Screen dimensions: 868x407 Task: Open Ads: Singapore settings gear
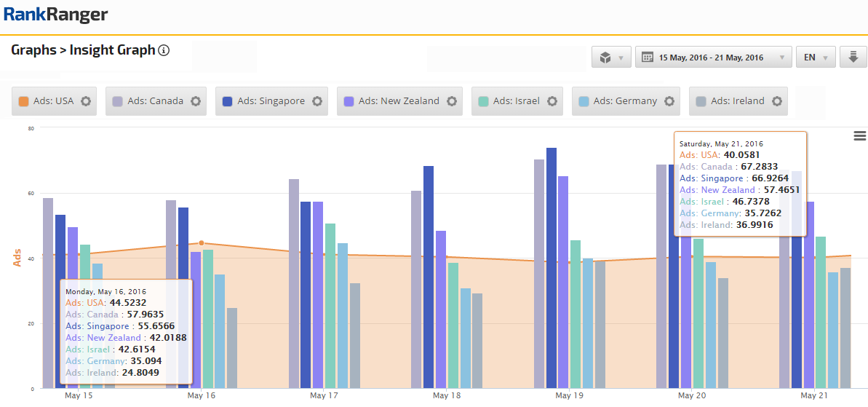pos(316,101)
